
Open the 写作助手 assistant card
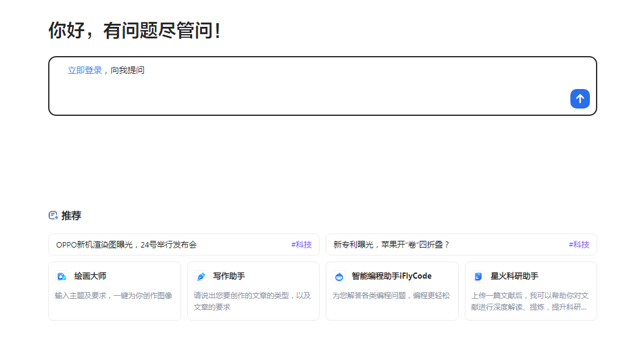point(253,291)
